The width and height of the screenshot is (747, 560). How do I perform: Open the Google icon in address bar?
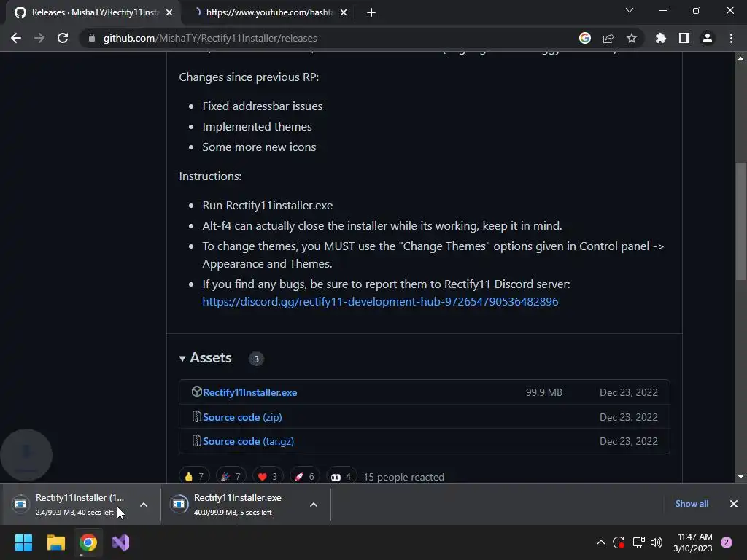tap(585, 38)
